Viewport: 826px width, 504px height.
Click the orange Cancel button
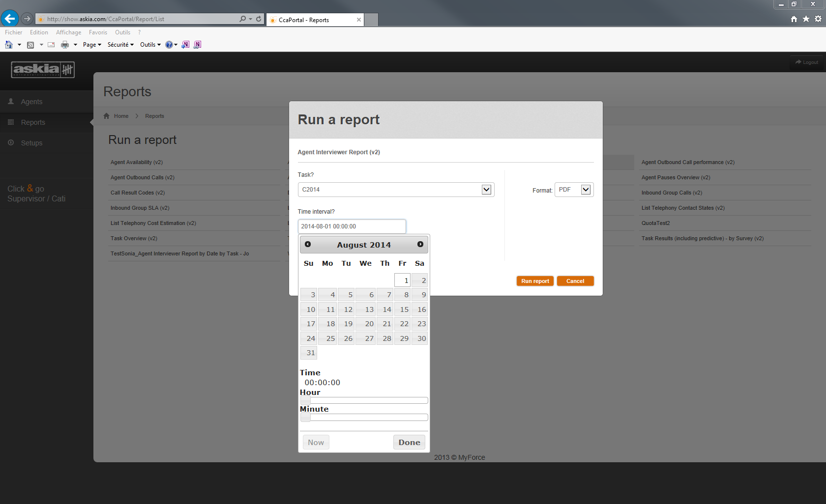[575, 281]
